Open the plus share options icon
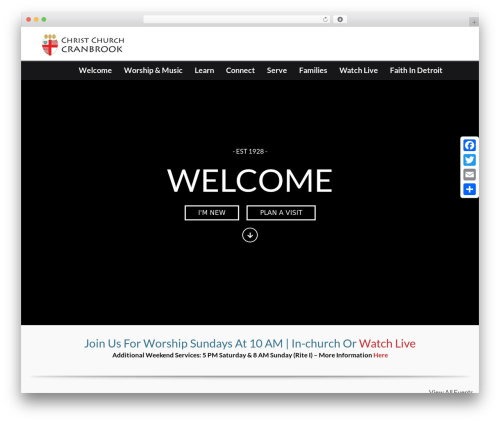 point(469,189)
